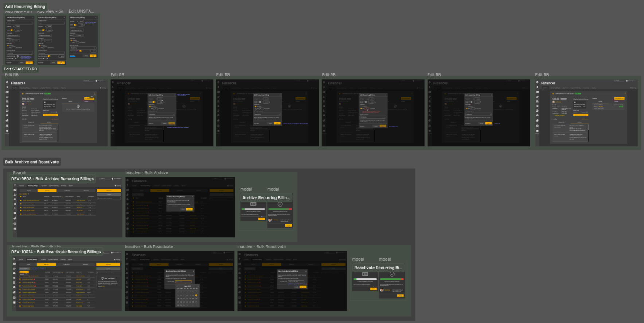Viewport: 644px width, 323px height.
Task: Open the bottom dropdown in Edit UNSTARTED frame
Action: (83, 48)
